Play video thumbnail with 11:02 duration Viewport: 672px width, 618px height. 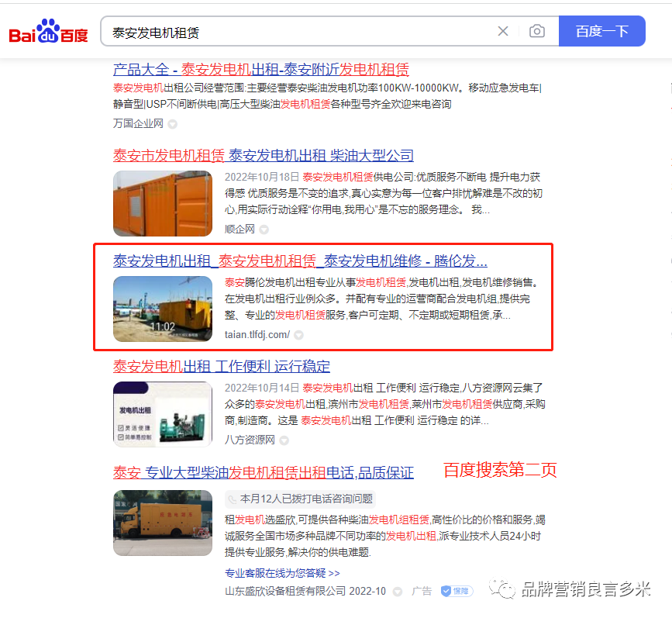click(163, 309)
